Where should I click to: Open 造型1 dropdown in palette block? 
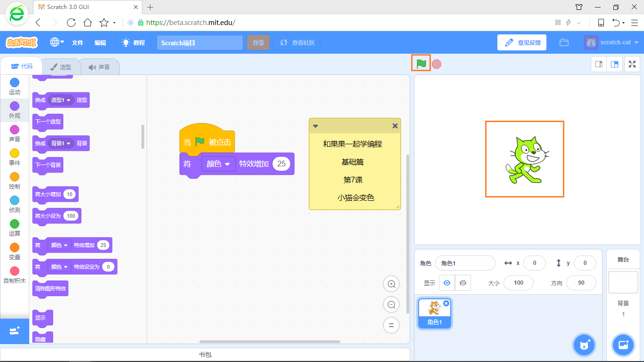(x=61, y=100)
